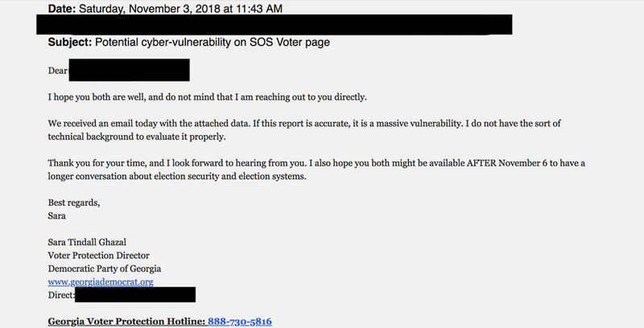Click the 'Democratic Party of Georgia' line
This screenshot has height=328, width=644.
105,269
